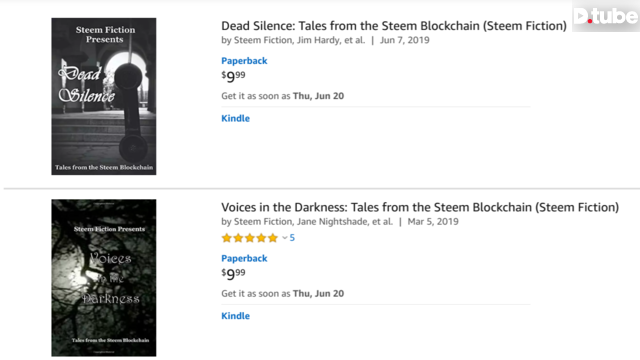Select Paperback format for Dead Silence

[x=244, y=61]
